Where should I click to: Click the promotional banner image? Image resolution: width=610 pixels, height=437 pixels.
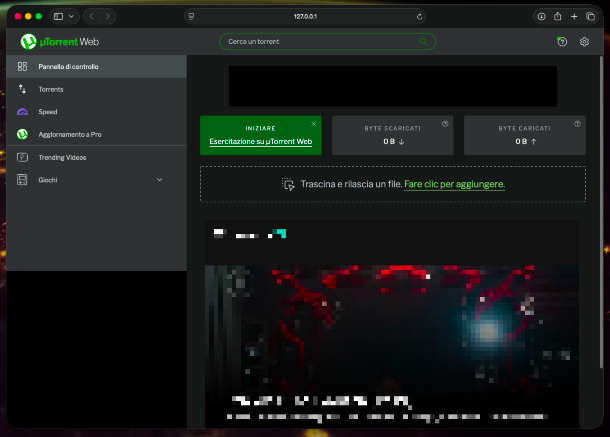coord(392,325)
